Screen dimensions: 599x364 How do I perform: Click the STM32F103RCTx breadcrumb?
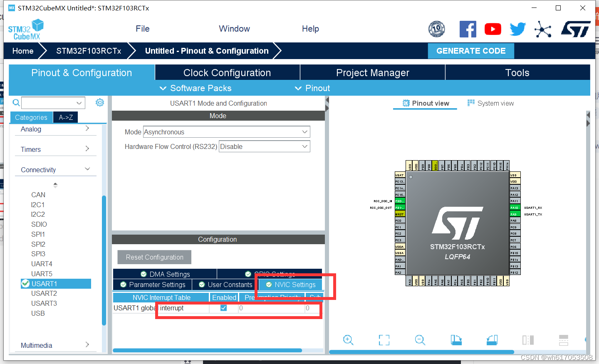89,51
